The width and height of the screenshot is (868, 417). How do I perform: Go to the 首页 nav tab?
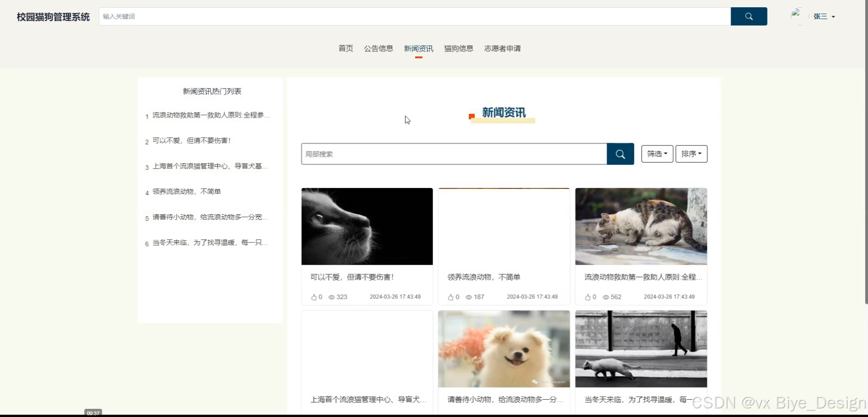pyautogui.click(x=346, y=48)
